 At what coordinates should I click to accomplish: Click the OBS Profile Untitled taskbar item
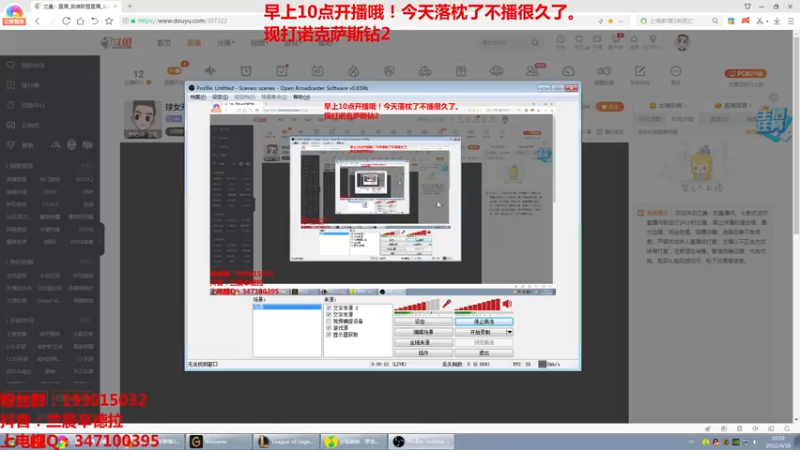(421, 441)
